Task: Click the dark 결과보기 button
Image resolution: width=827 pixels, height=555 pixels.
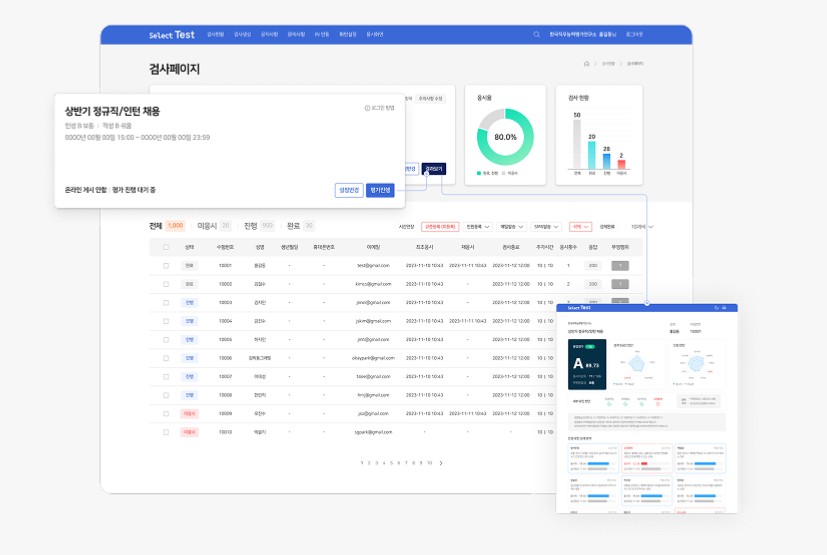Action: coord(433,169)
